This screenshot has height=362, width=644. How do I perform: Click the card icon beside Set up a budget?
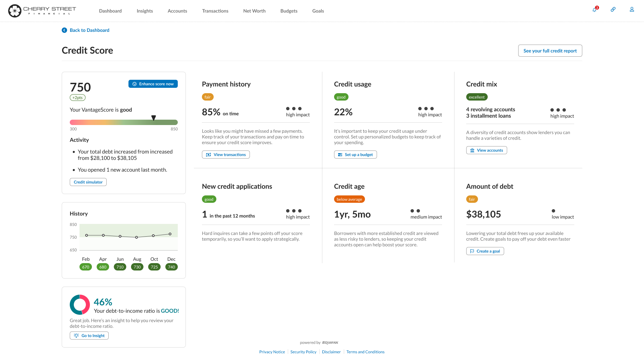[340, 155]
